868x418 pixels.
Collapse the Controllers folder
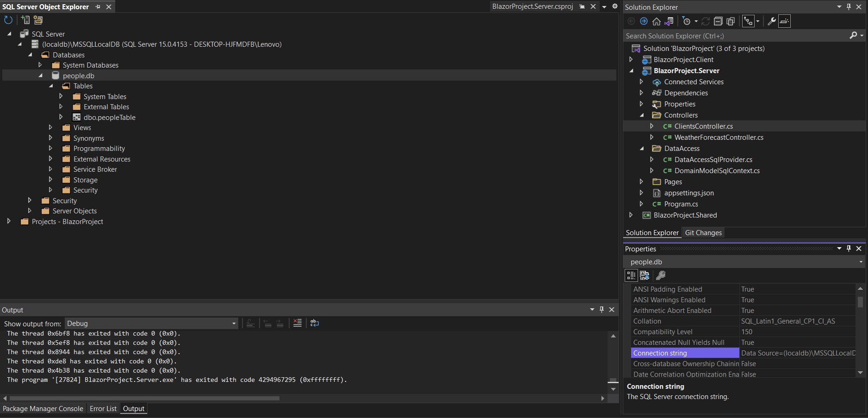tap(642, 115)
